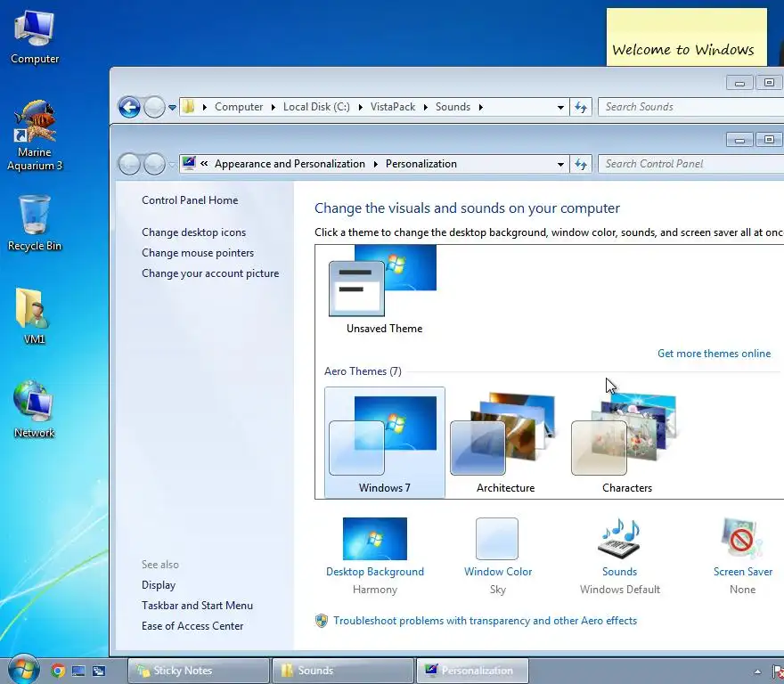The height and width of the screenshot is (684, 784).
Task: Expand arrow after Sounds in breadcrumb
Action: [480, 107]
